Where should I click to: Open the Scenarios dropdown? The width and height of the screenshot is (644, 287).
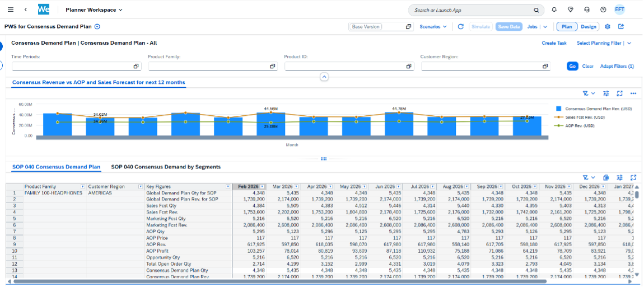pyautogui.click(x=433, y=26)
